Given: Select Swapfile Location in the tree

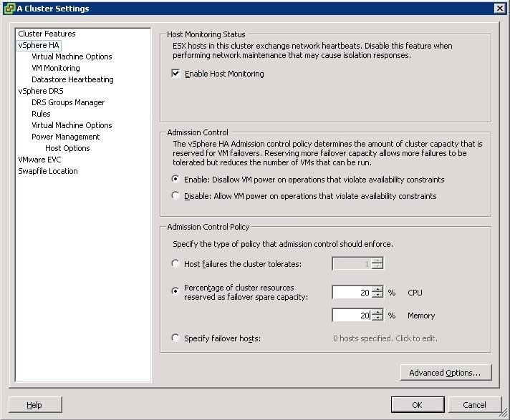Looking at the screenshot, I should click(48, 171).
